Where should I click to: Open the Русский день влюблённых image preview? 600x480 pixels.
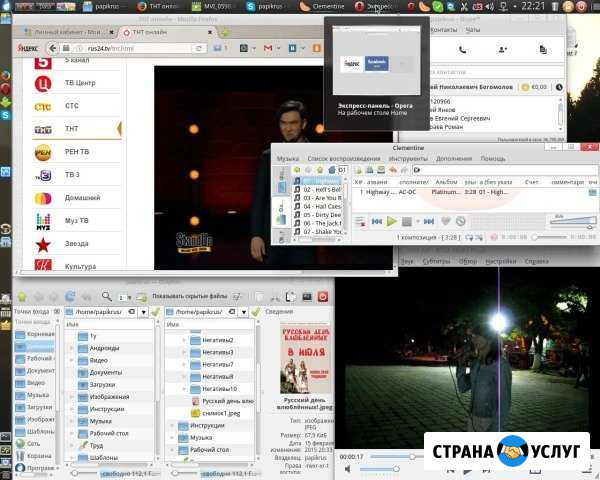click(x=305, y=359)
